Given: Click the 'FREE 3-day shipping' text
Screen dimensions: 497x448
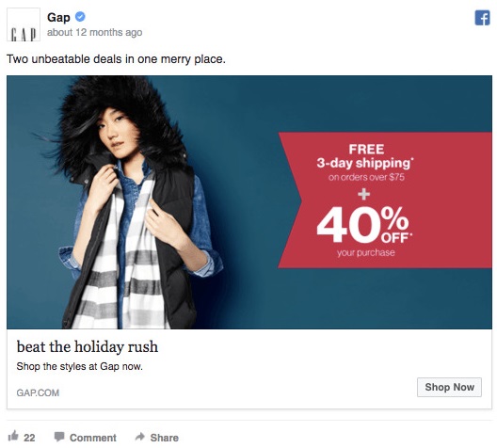Looking at the screenshot, I should [x=365, y=156].
